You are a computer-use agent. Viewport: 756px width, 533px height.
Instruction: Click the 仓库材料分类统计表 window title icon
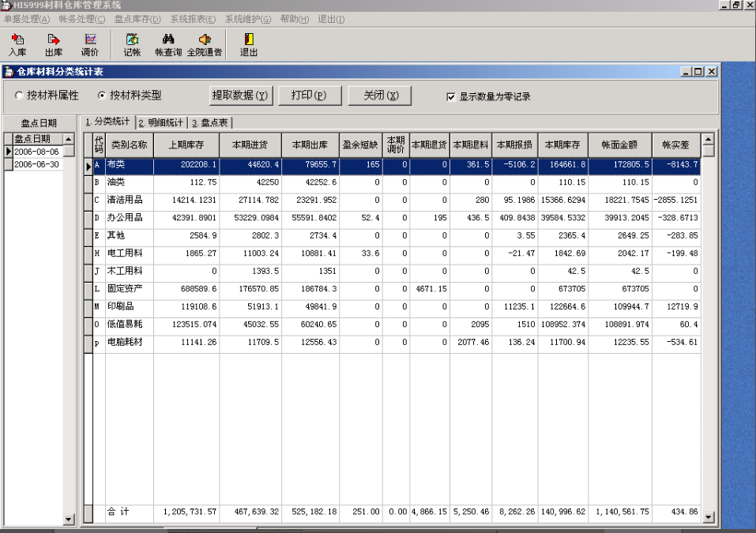[9, 72]
